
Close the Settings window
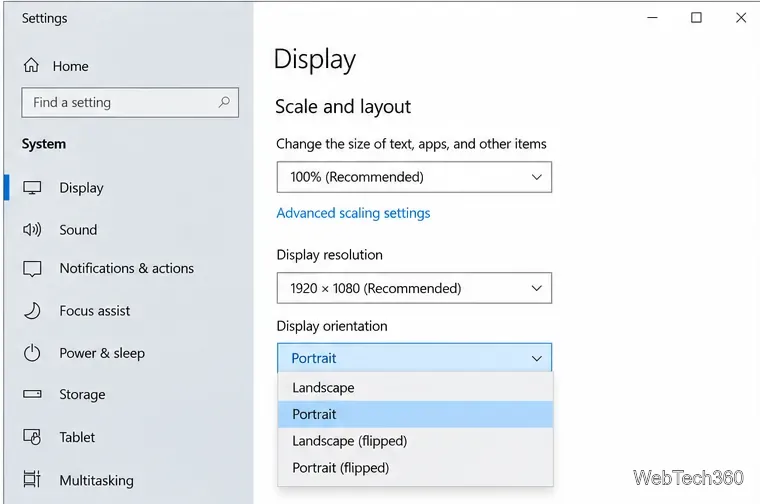[x=741, y=18]
